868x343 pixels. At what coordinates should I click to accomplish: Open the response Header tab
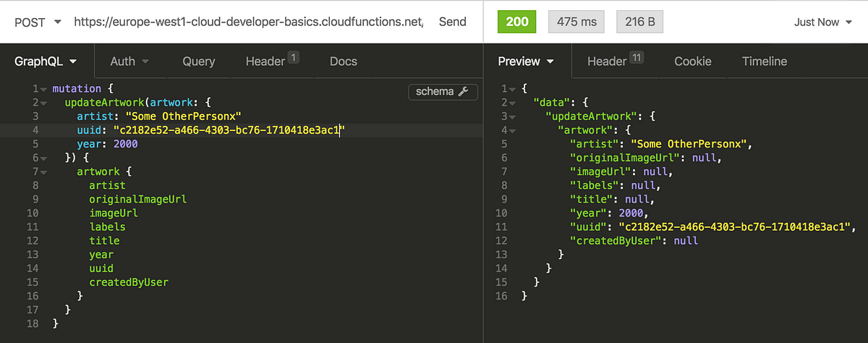[x=615, y=62]
